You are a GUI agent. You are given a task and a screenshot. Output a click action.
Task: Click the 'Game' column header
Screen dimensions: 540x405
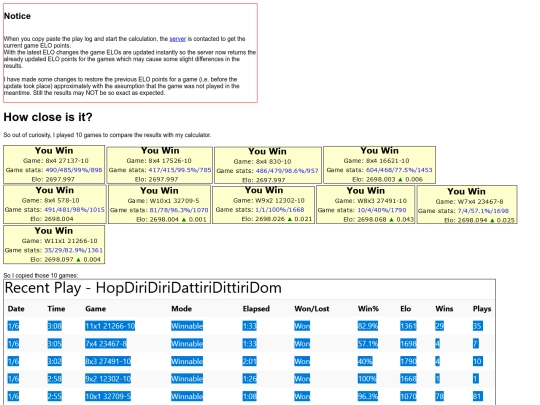pyautogui.click(x=95, y=309)
